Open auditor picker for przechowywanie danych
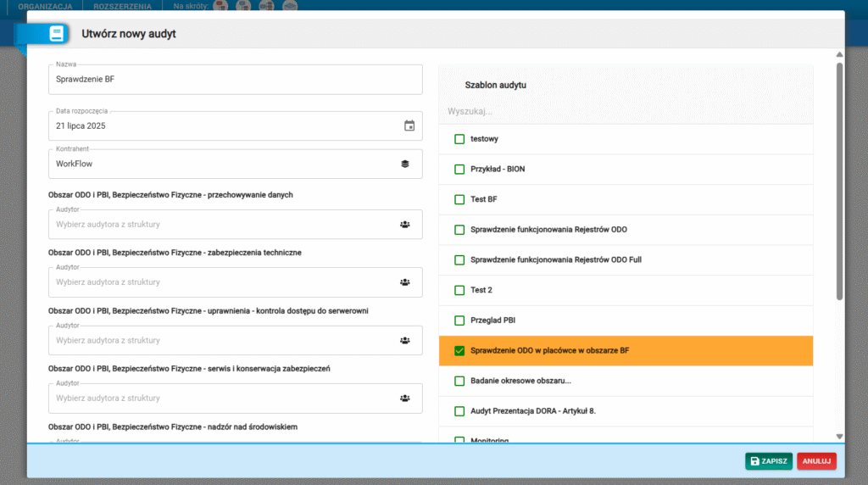This screenshot has height=485, width=868. click(405, 225)
